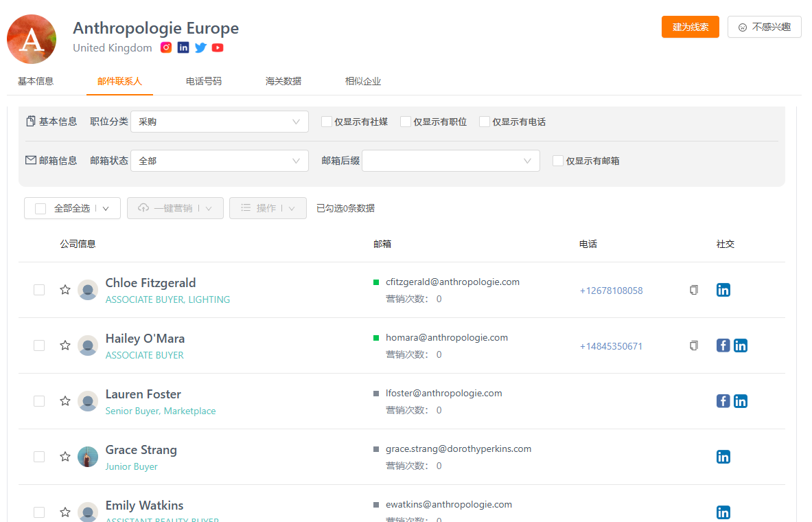Tick the checkbox for Grace Strang
The width and height of the screenshot is (812, 522).
pyautogui.click(x=39, y=457)
